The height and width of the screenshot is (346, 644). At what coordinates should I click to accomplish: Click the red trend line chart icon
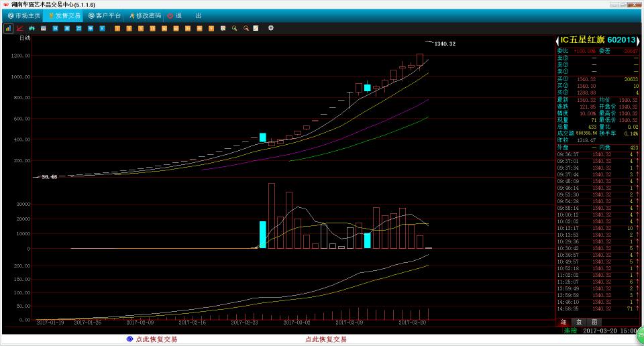click(20, 28)
